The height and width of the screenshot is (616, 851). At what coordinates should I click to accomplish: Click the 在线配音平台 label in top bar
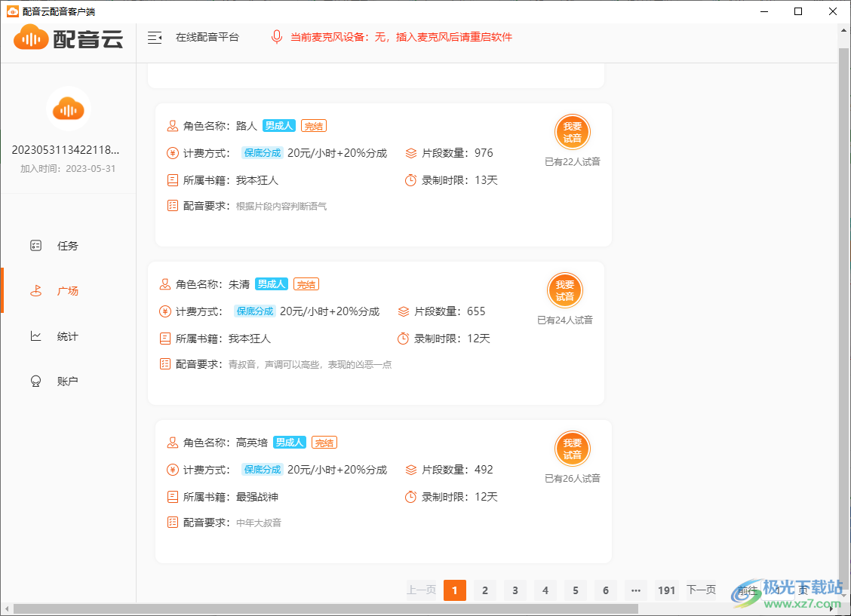[209, 36]
